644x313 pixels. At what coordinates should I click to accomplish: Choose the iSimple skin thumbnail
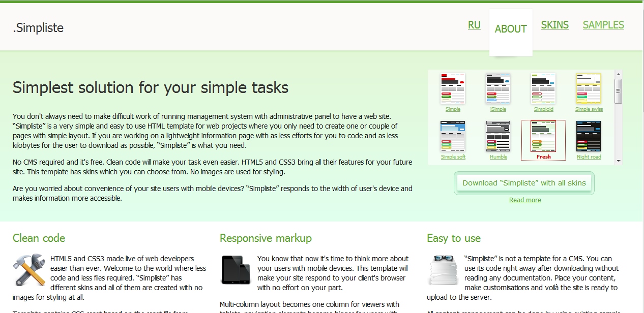click(x=498, y=89)
